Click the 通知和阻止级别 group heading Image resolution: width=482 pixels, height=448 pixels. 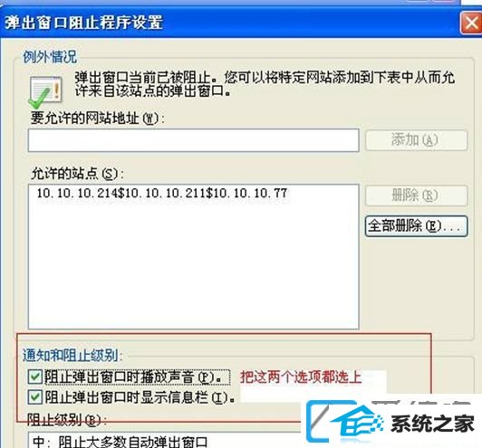pos(72,356)
